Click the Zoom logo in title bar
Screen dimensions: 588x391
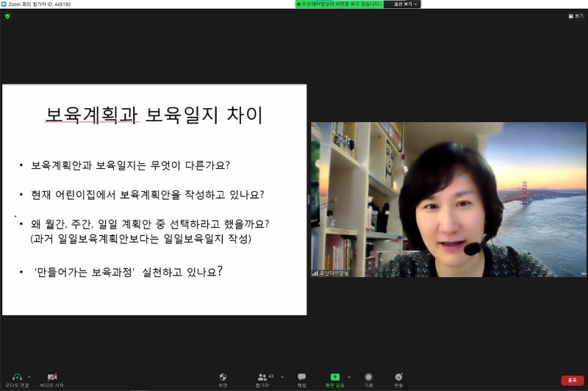click(x=4, y=4)
